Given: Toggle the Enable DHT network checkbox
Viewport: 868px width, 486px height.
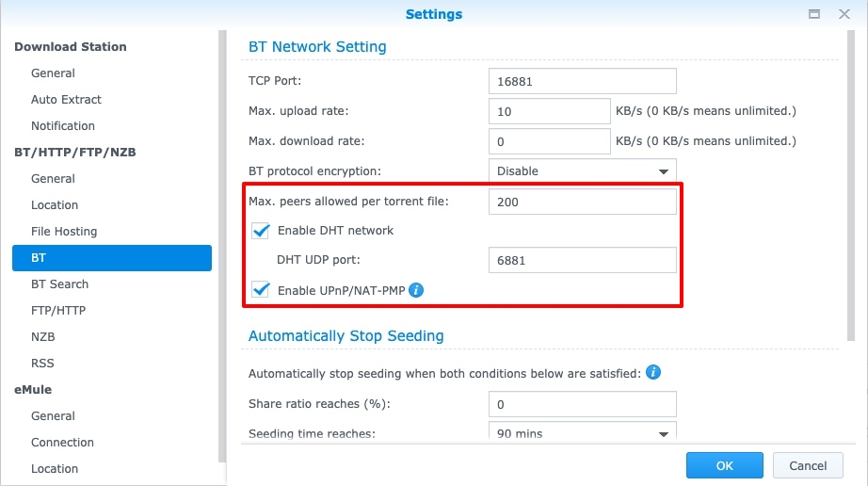Looking at the screenshot, I should click(261, 230).
